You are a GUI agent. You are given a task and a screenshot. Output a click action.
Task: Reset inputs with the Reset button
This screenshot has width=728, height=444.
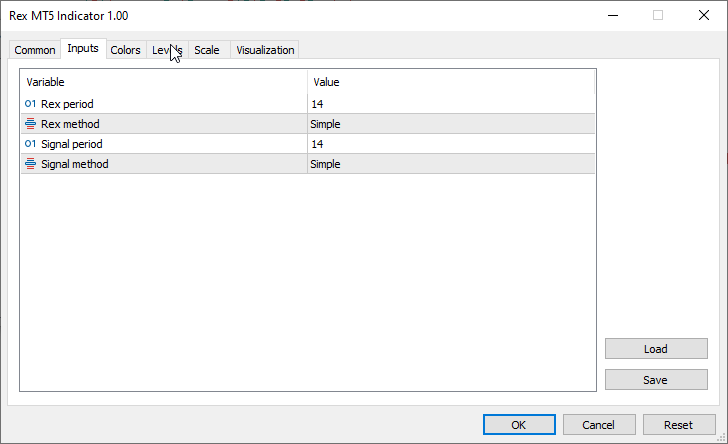click(x=679, y=425)
